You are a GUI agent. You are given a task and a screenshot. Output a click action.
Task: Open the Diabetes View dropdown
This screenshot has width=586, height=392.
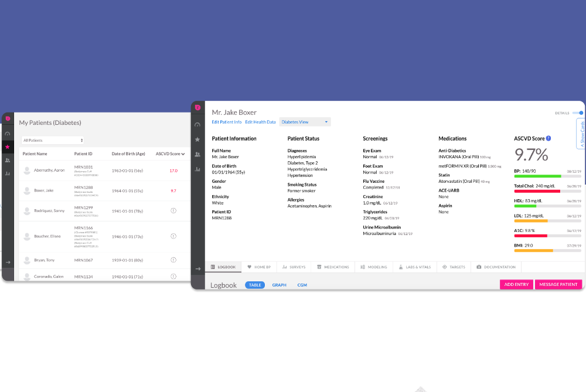point(305,122)
